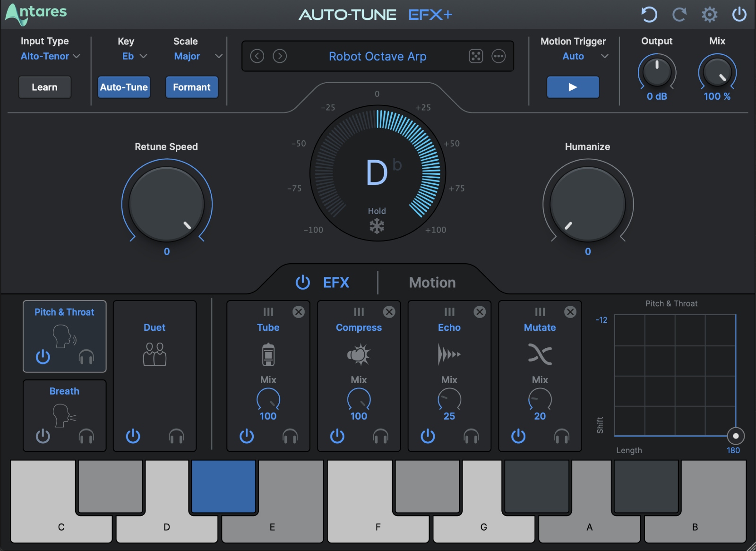This screenshot has height=551, width=756.
Task: Toggle the Pitch & Throat power button
Action: coord(42,357)
